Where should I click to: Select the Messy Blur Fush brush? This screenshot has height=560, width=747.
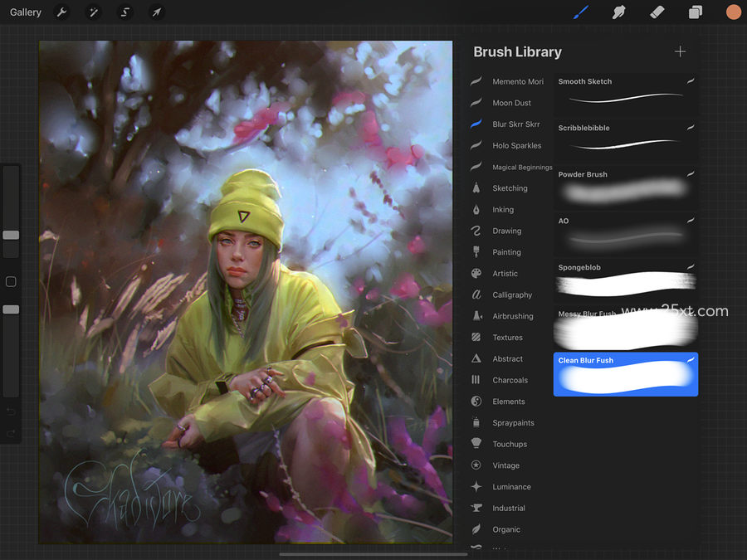tap(626, 327)
